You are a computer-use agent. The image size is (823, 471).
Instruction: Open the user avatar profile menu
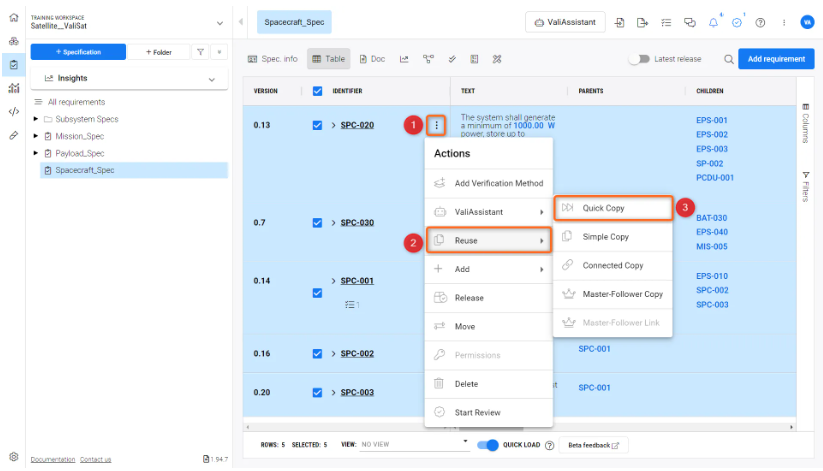[x=807, y=22]
